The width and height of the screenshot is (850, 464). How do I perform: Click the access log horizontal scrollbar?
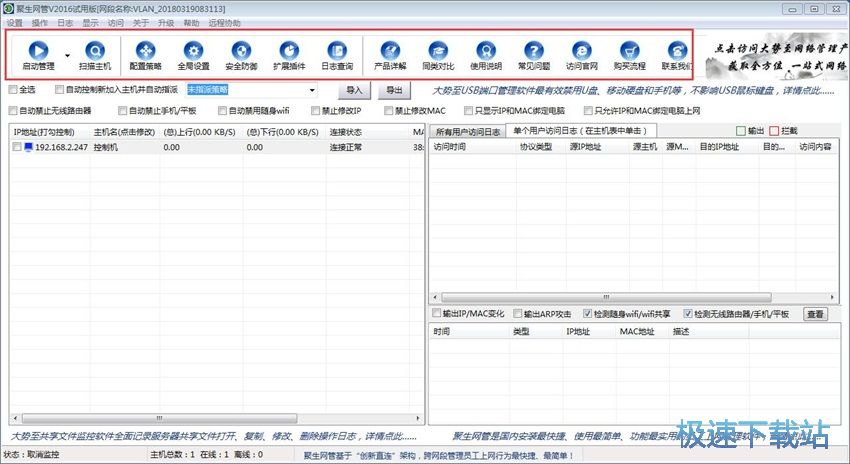click(606, 297)
